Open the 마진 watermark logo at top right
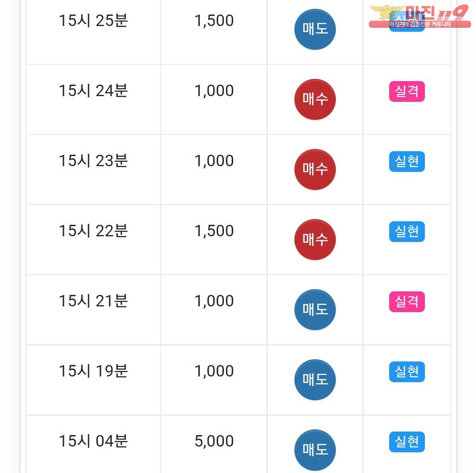476x473 pixels. tap(420, 16)
